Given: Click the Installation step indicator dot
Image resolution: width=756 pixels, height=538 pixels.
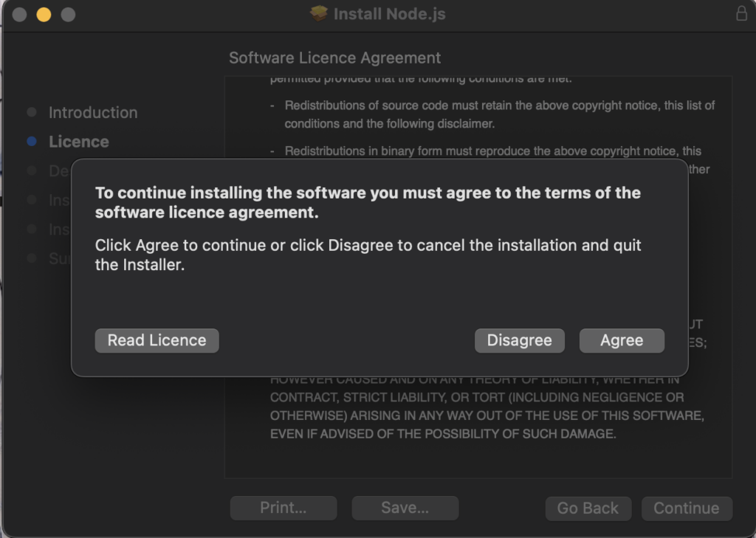Looking at the screenshot, I should (x=32, y=200).
